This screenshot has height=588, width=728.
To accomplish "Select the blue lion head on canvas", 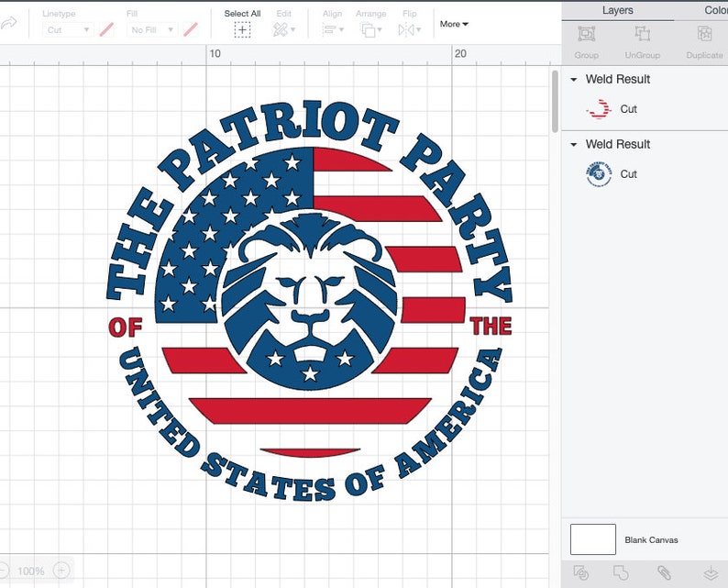I will [310, 301].
